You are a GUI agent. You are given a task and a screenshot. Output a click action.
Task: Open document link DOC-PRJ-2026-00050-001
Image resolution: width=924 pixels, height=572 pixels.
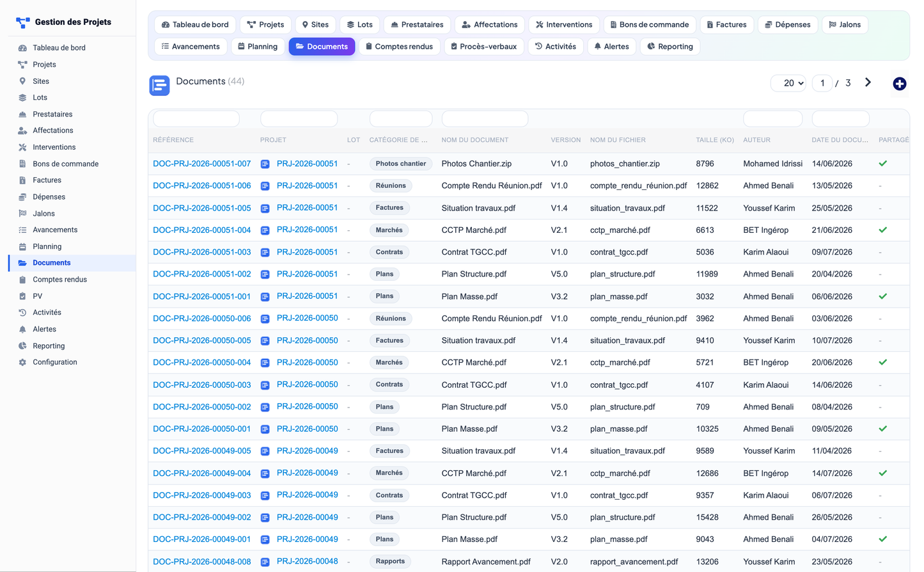click(201, 429)
